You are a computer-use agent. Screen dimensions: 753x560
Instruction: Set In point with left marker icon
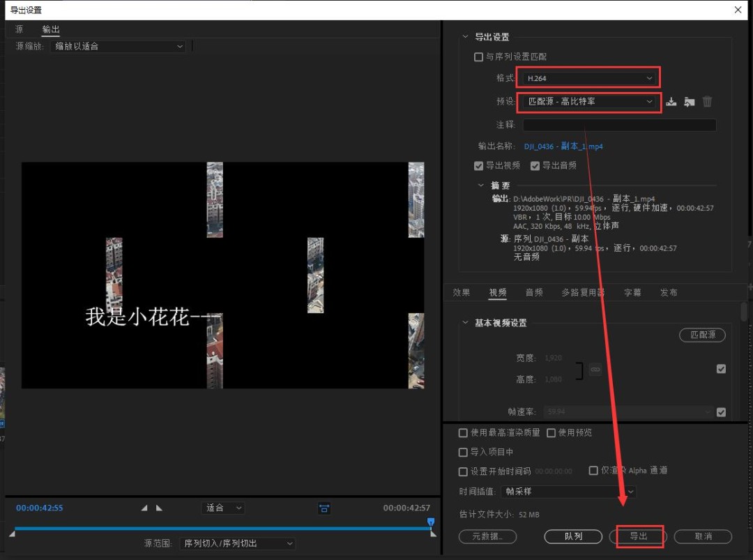[144, 508]
